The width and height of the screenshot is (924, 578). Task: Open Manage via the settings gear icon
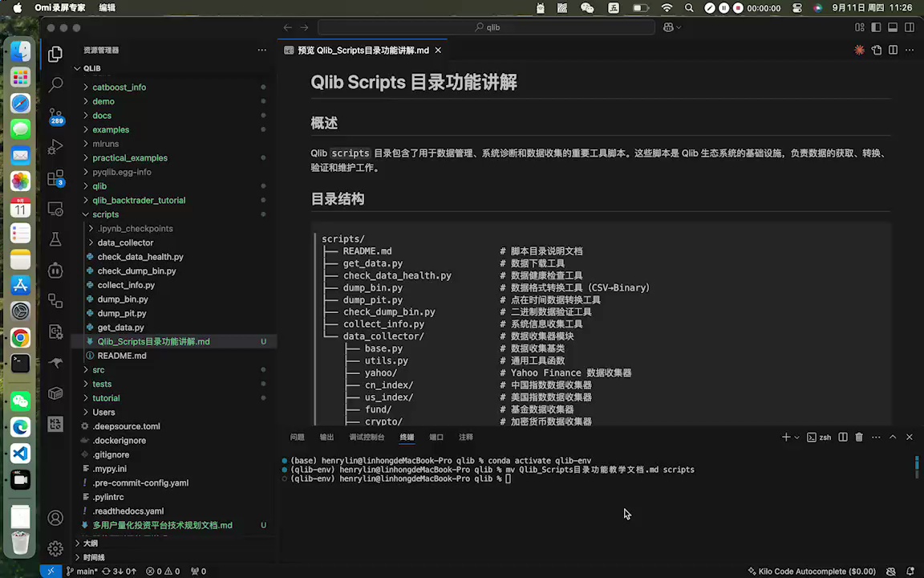tap(55, 548)
